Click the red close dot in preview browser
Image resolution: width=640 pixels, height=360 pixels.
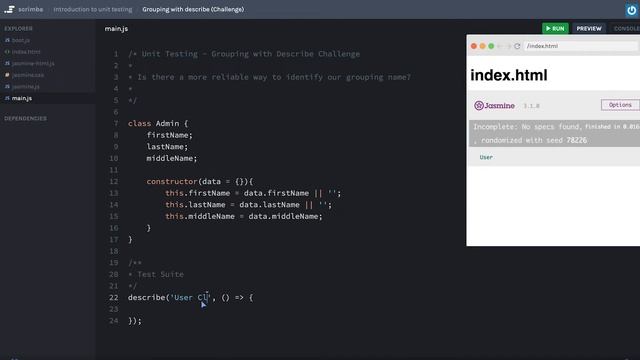click(474, 46)
